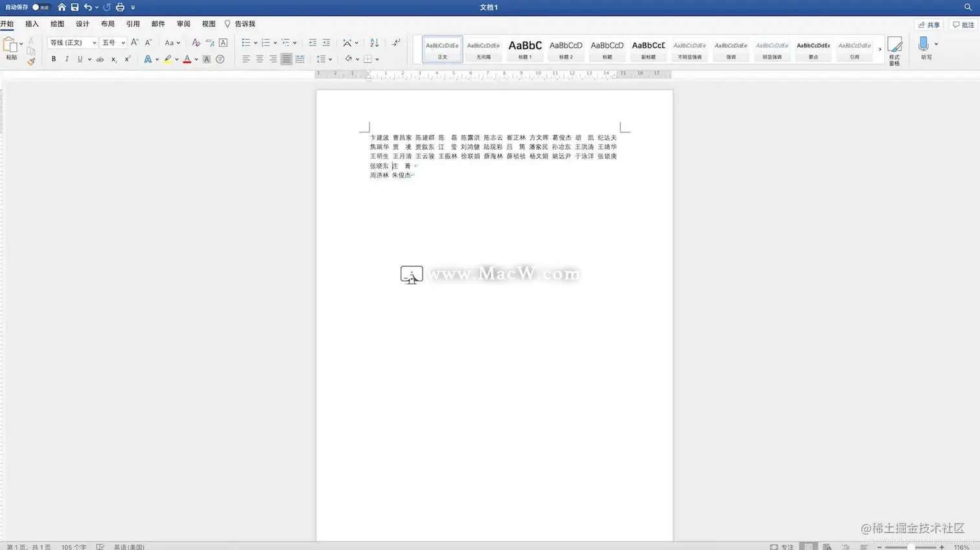The width and height of the screenshot is (980, 550).
Task: Center-align the text
Action: coord(259,59)
